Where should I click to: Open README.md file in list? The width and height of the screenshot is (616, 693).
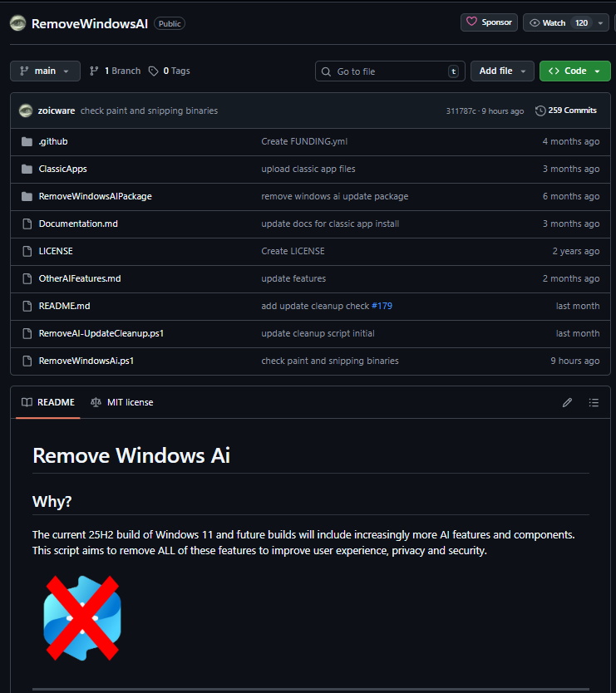(x=64, y=306)
